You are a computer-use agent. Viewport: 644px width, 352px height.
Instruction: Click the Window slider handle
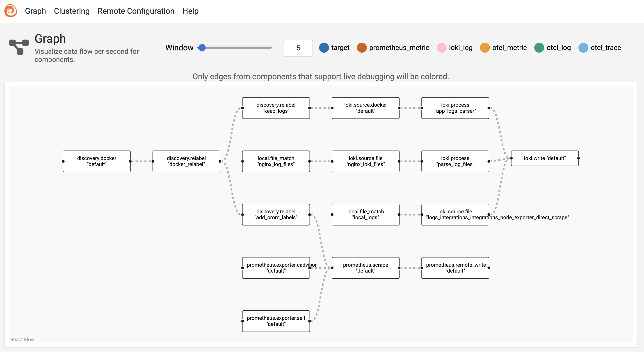point(202,47)
